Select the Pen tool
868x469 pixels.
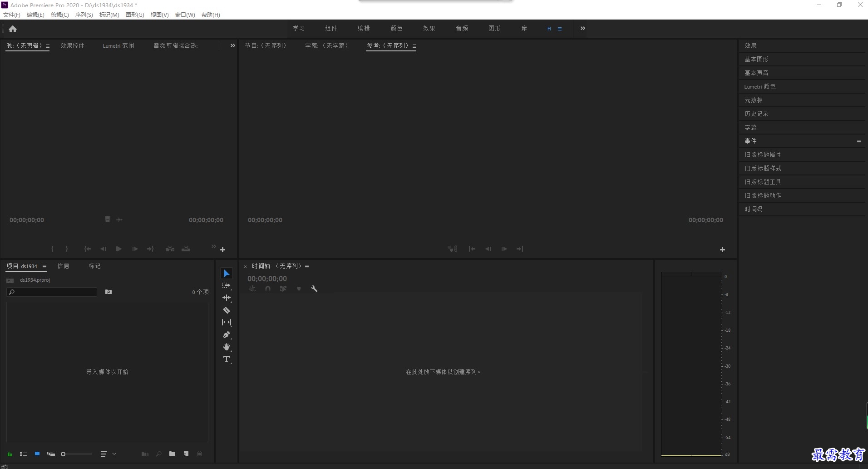[227, 334]
